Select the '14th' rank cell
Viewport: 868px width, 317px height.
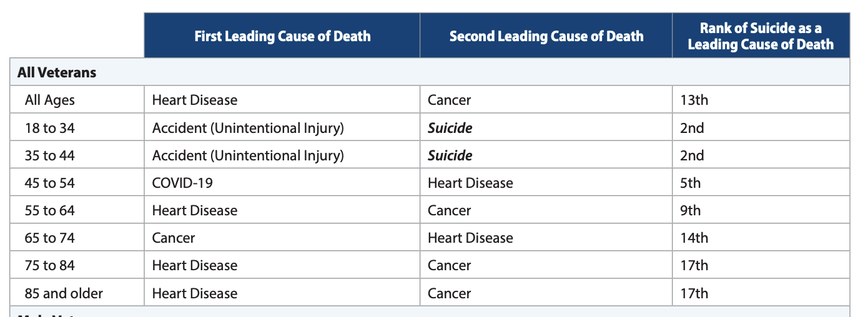pyautogui.click(x=694, y=238)
